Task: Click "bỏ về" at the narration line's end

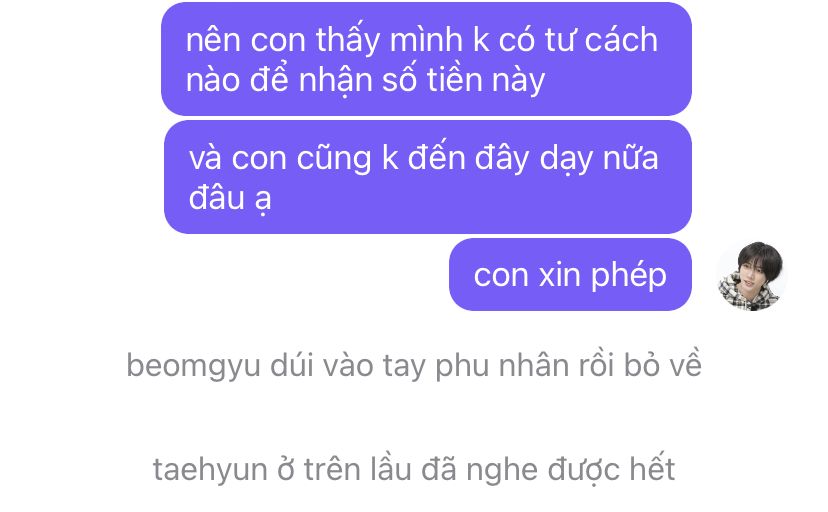Action: pyautogui.click(x=663, y=365)
